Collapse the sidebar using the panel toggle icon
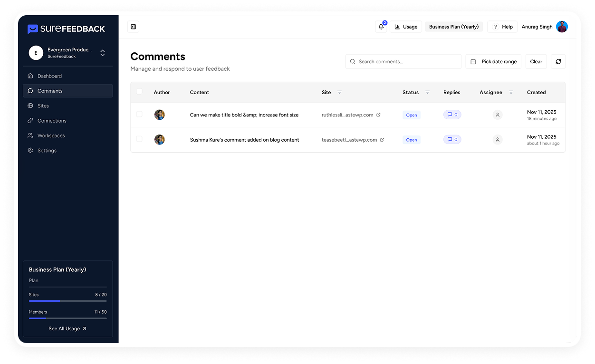595x364 pixels. pos(133,27)
